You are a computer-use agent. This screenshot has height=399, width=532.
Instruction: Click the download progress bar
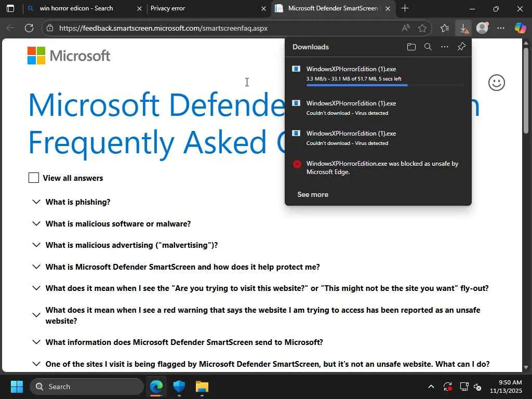(385, 85)
